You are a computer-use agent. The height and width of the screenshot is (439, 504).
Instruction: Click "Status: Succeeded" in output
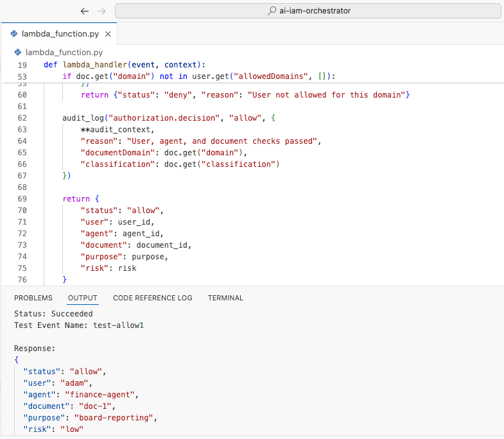click(53, 314)
